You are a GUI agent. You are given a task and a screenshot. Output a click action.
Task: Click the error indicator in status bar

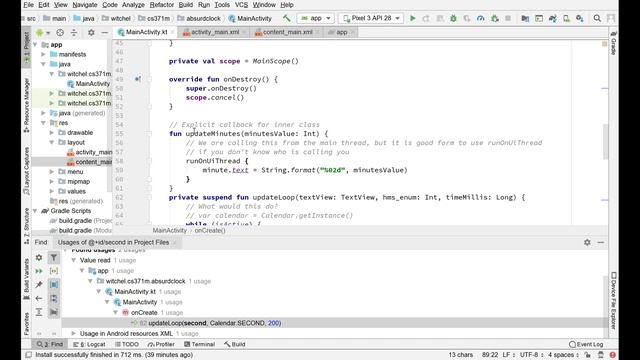612,355
